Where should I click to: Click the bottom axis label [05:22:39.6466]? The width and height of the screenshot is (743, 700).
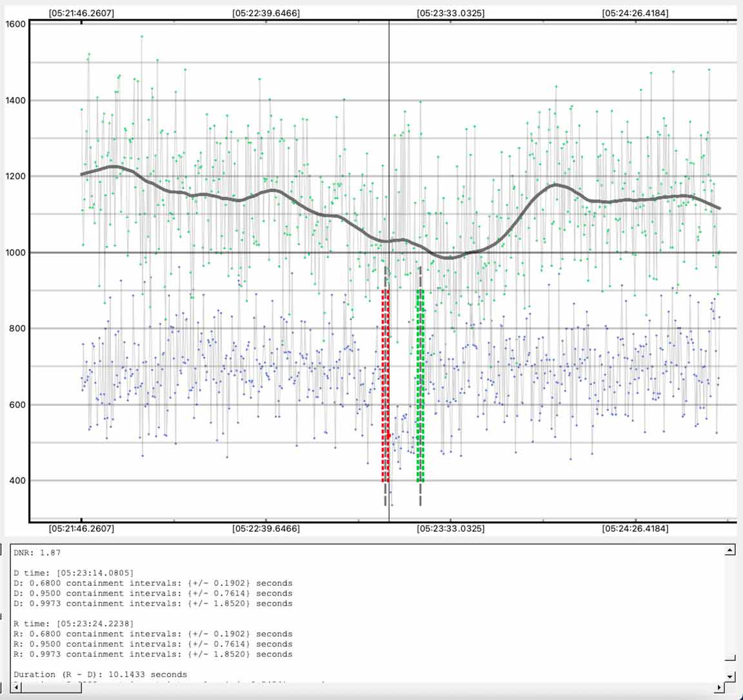coord(266,528)
